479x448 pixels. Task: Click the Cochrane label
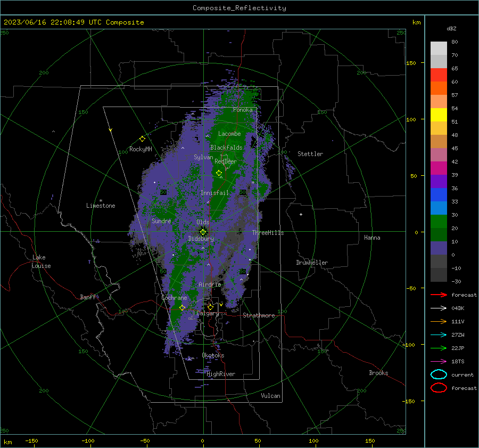[174, 298]
